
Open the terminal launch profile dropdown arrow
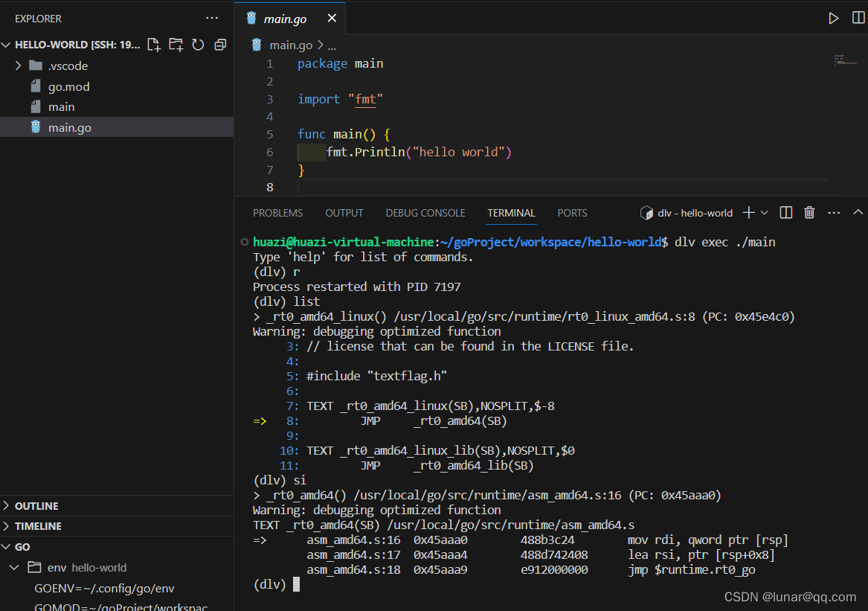pos(764,213)
